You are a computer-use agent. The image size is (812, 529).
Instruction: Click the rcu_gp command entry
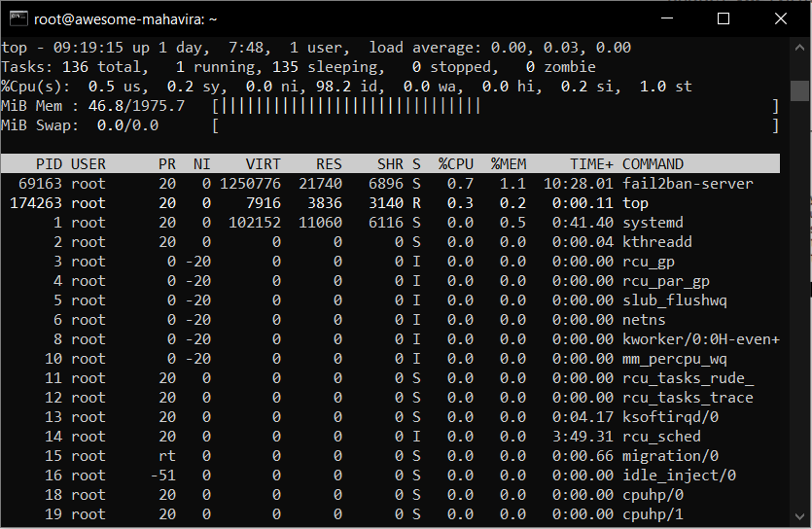649,262
